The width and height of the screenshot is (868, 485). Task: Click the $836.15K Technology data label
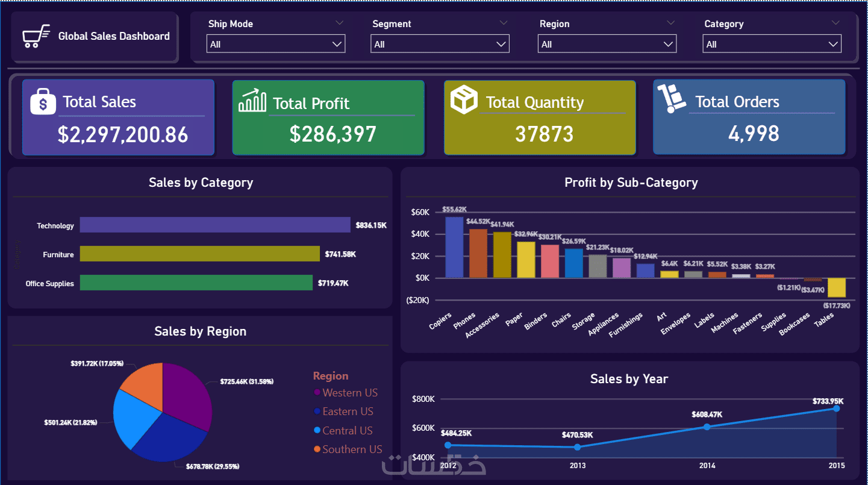371,225
